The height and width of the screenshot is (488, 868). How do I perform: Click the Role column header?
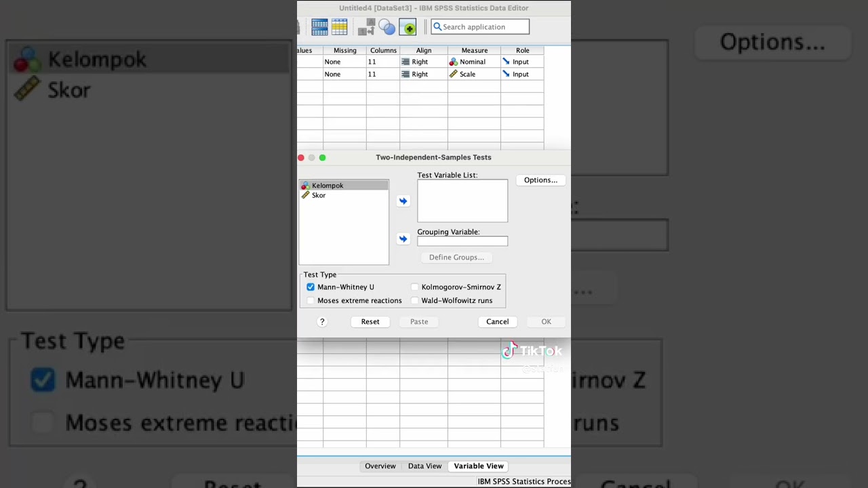point(522,50)
